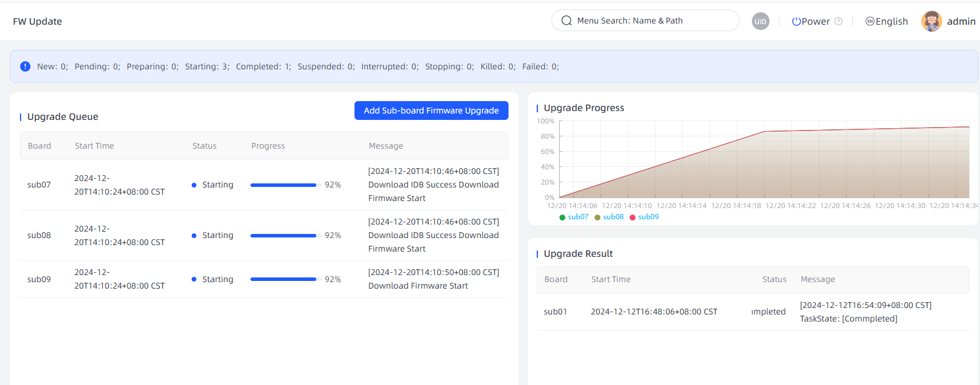Click the Power text label
This screenshot has width=980, height=385.
point(815,21)
